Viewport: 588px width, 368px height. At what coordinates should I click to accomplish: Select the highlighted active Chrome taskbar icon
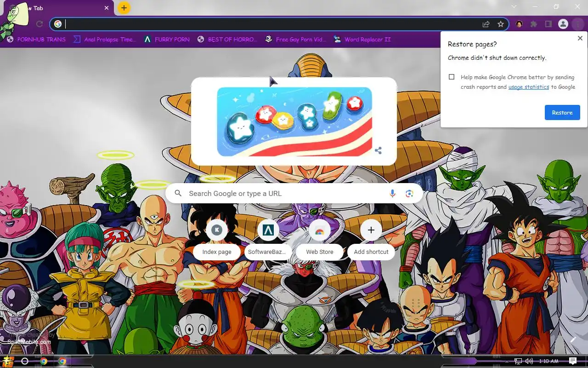point(62,361)
